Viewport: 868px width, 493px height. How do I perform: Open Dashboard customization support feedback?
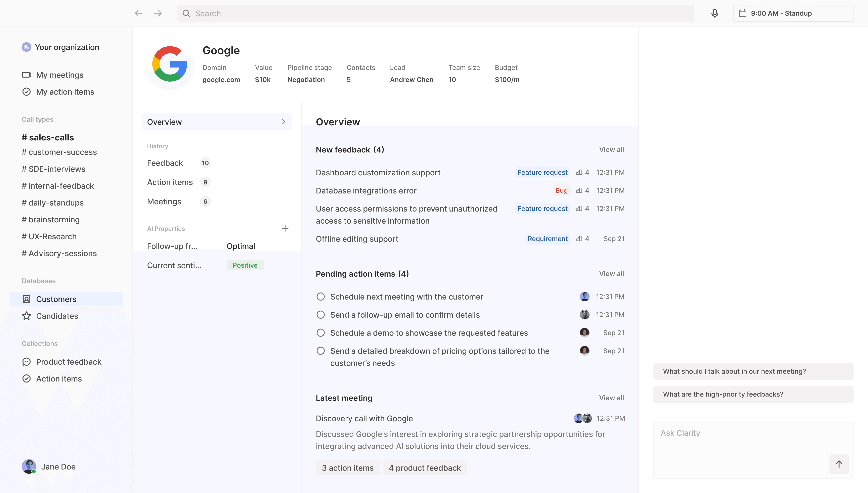(378, 173)
